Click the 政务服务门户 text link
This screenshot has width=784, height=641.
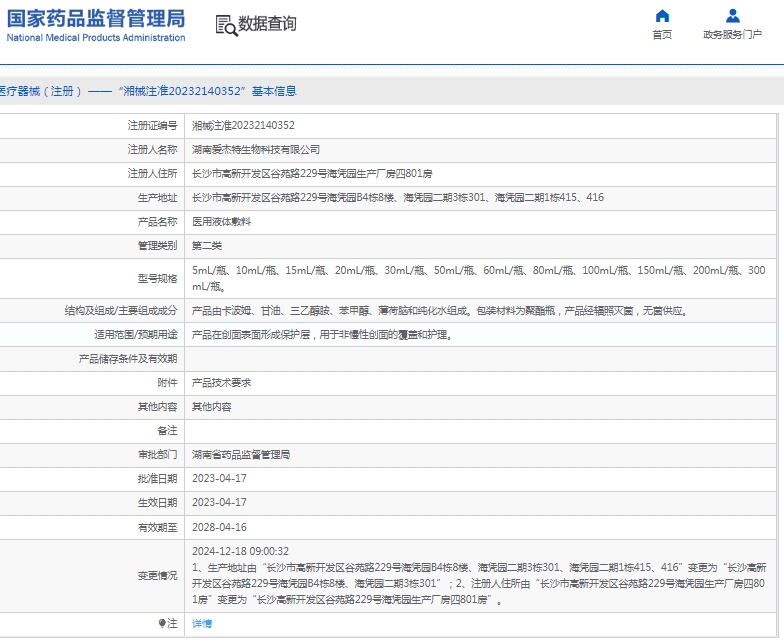[732, 34]
